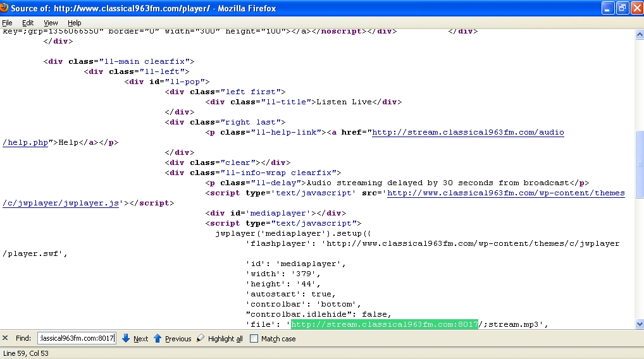Click the Highlight all marker icon
Screen dimensions: 644x359
200,338
